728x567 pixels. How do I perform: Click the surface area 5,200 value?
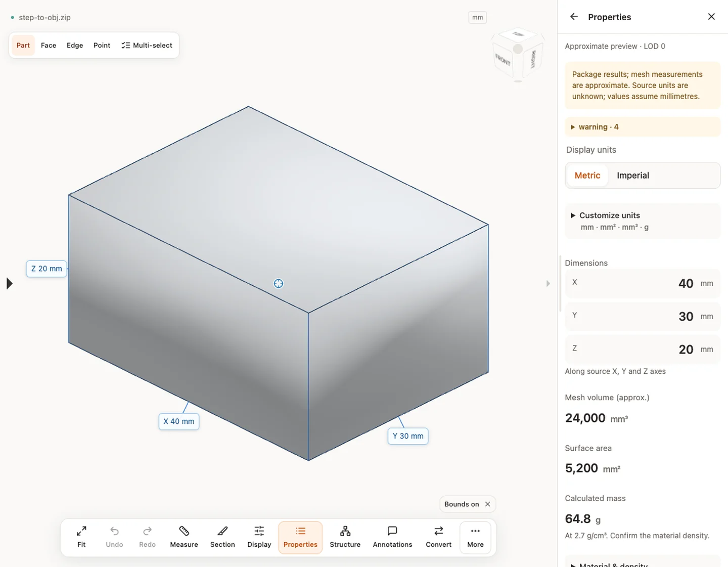click(581, 468)
